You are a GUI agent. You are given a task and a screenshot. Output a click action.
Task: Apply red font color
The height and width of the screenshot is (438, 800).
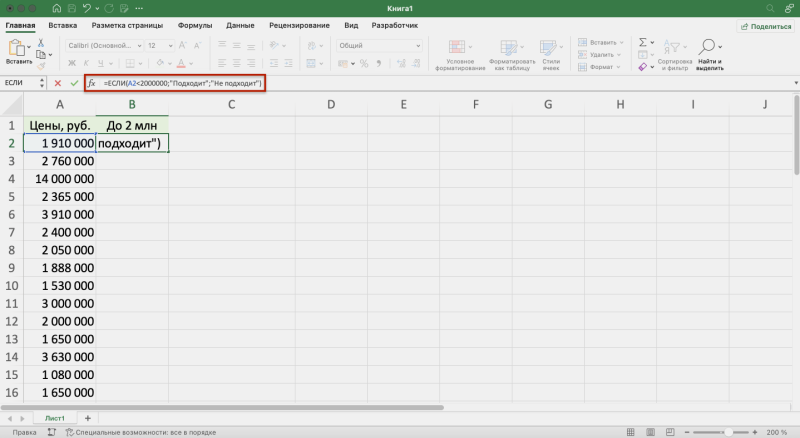181,63
